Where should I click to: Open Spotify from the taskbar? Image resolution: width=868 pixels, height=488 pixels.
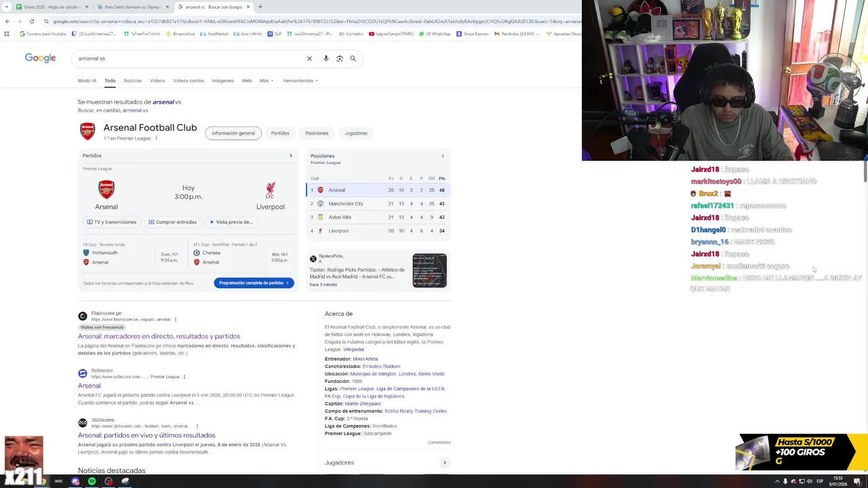pyautogui.click(x=92, y=481)
